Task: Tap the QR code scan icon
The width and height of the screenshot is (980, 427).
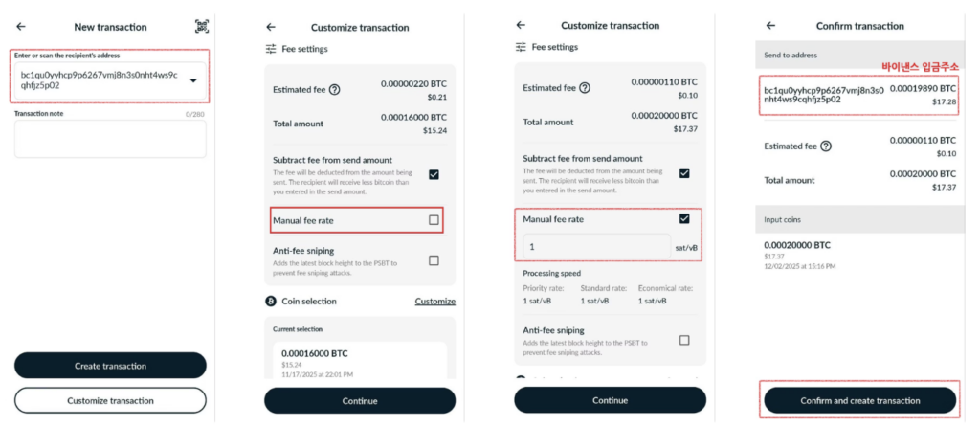Action: click(x=201, y=27)
